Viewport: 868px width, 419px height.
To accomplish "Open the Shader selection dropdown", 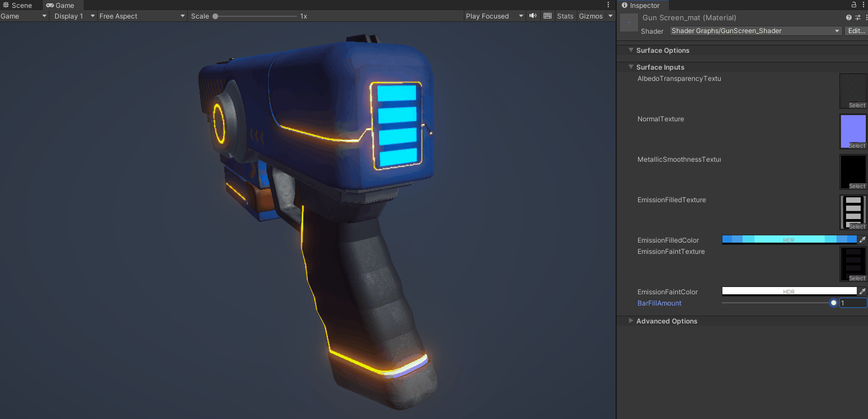I will point(756,31).
